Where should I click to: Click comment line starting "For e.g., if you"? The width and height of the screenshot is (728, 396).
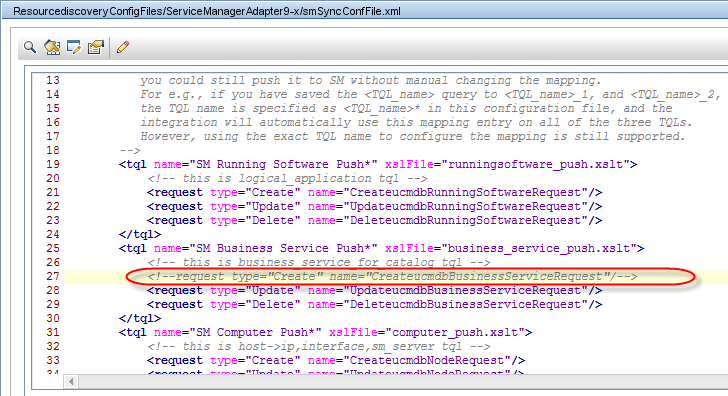[x=430, y=94]
